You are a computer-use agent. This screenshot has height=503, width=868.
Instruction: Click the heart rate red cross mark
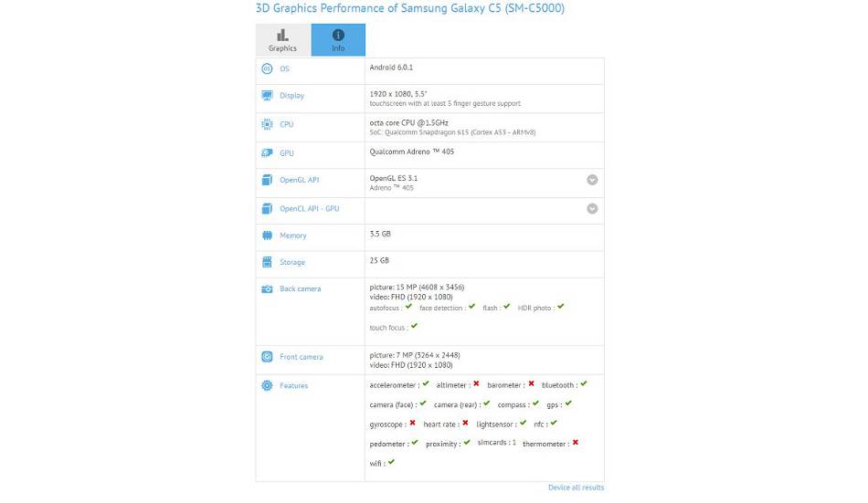click(466, 423)
